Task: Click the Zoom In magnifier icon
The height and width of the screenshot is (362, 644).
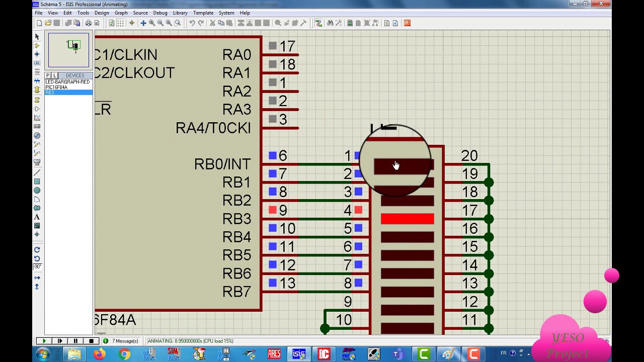Action: [x=152, y=23]
